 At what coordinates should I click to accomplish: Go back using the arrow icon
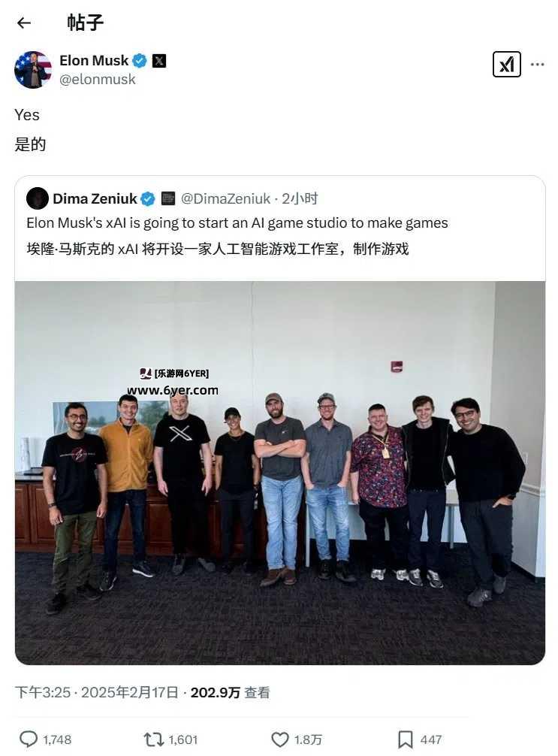(x=23, y=23)
